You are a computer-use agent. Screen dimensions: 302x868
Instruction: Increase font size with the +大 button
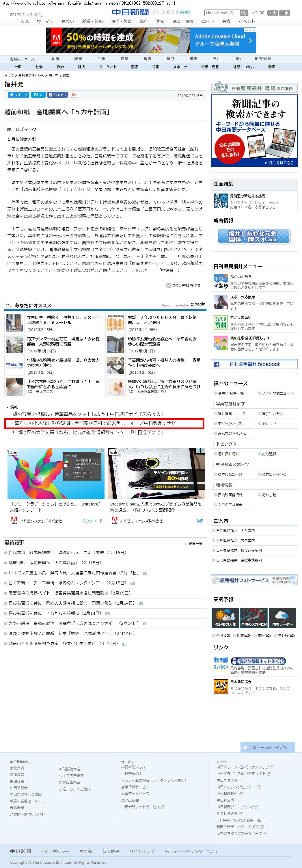[x=272, y=13]
